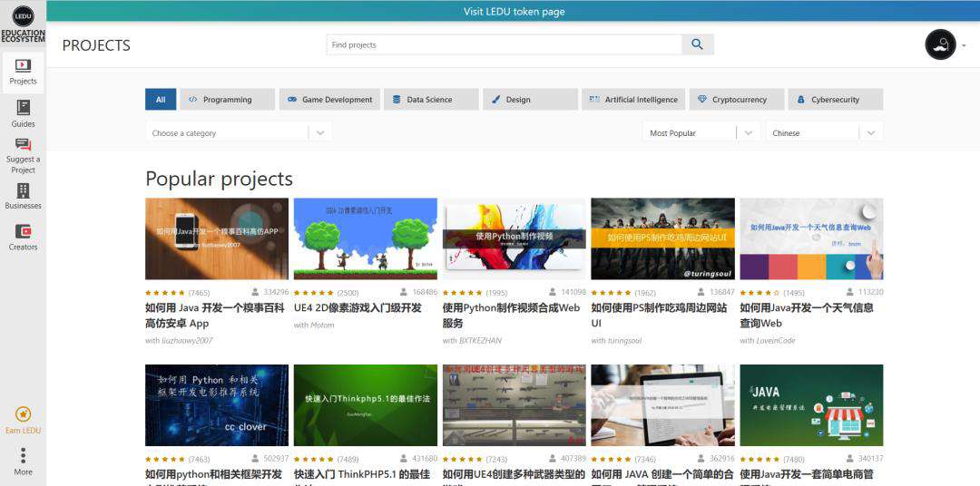Select the All filter tab

click(x=161, y=100)
